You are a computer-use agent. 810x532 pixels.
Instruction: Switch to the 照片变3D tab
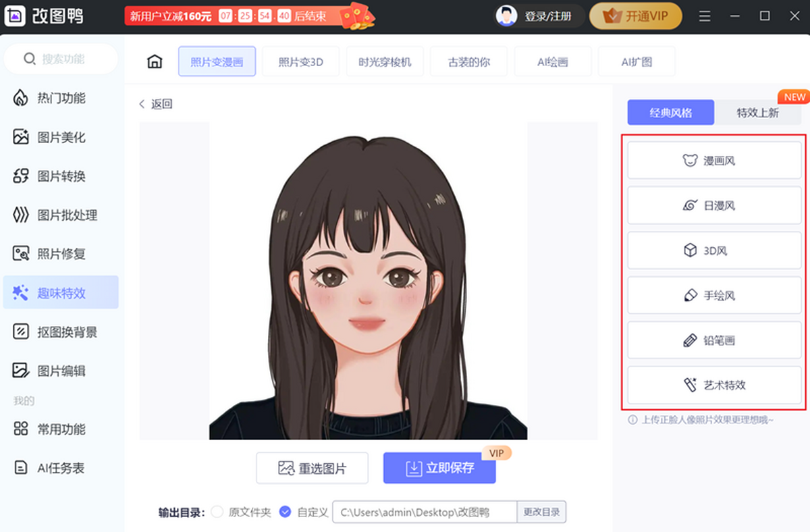[x=301, y=61]
